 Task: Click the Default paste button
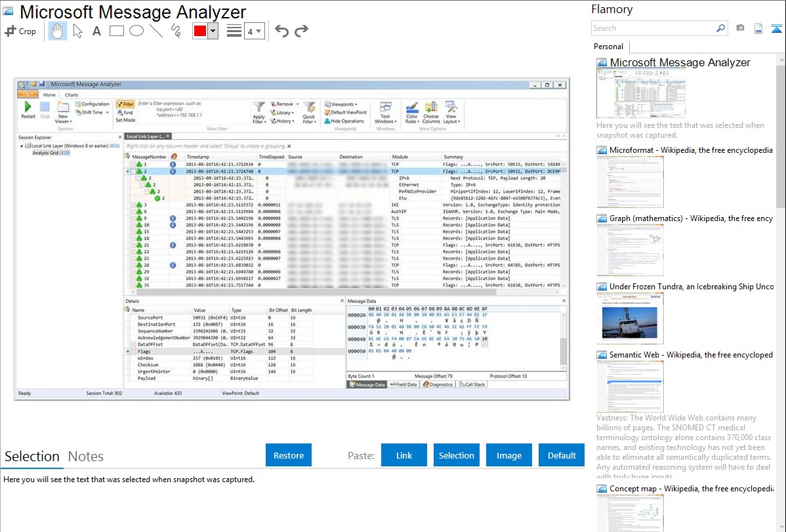coord(562,455)
